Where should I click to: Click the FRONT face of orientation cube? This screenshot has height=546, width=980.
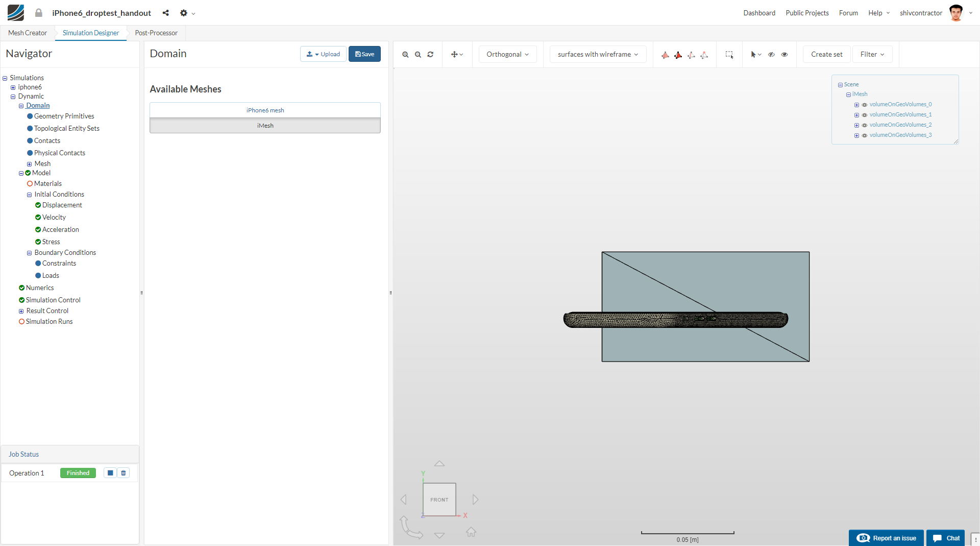[439, 500]
